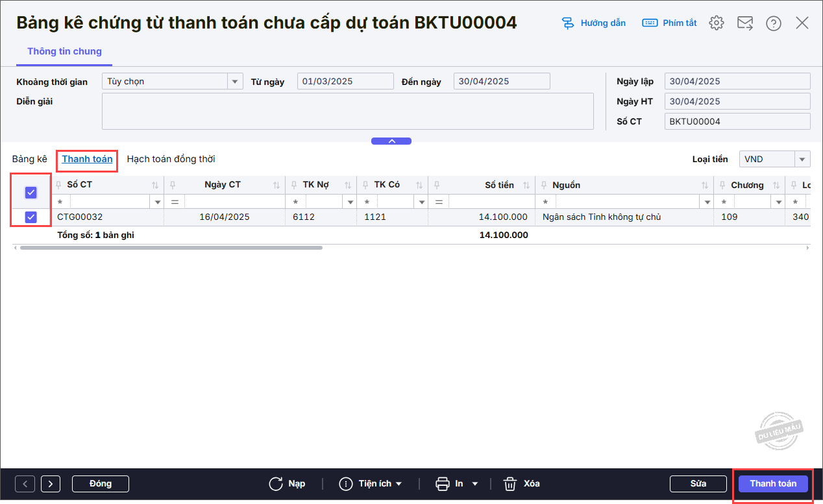Click the Ngày HT field
823x504 pixels.
737,101
